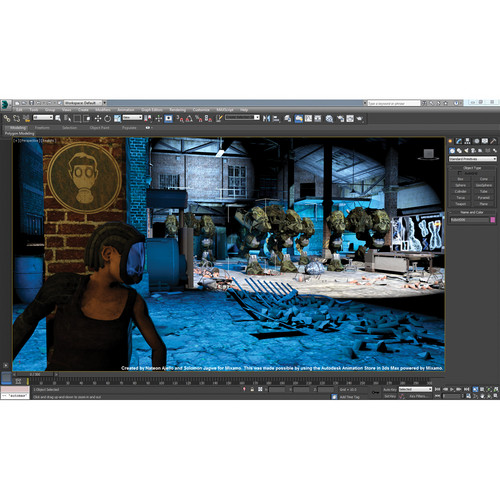Open the Standard Primitives dropdown
This screenshot has width=500, height=500.
(473, 159)
